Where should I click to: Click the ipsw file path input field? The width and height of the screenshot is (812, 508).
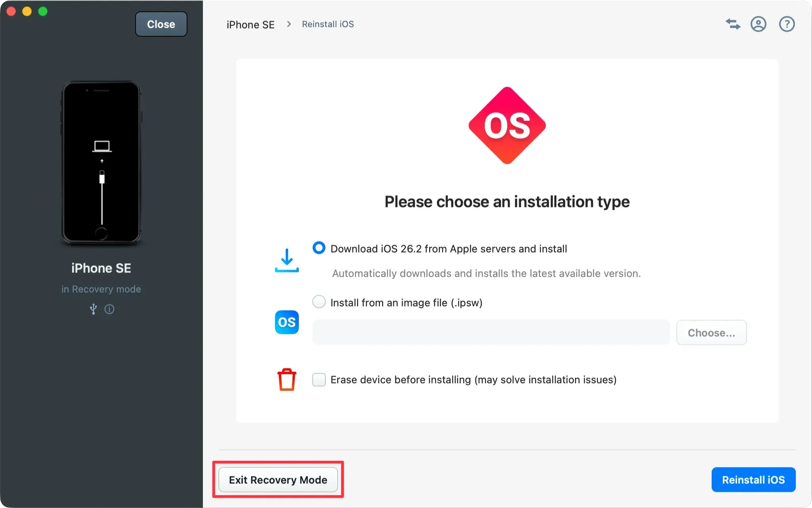coord(490,332)
